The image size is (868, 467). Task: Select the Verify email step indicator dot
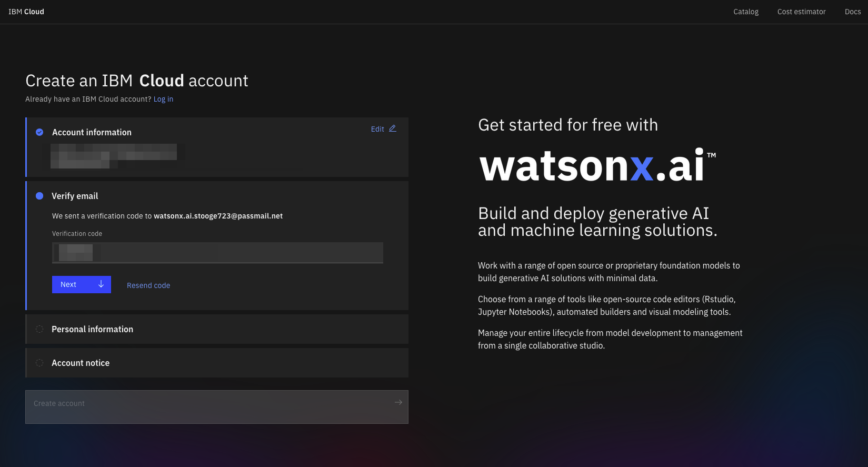39,196
